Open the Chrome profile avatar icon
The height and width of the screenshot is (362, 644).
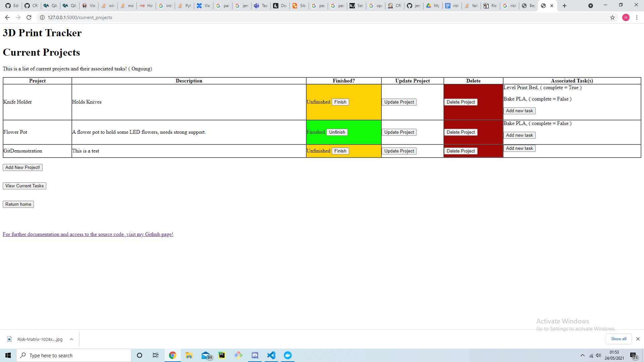click(x=626, y=17)
